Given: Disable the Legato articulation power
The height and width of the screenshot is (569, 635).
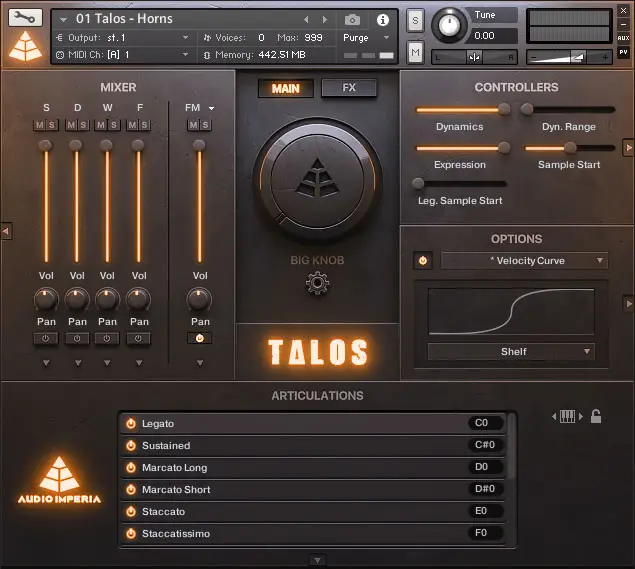Looking at the screenshot, I should click(131, 424).
